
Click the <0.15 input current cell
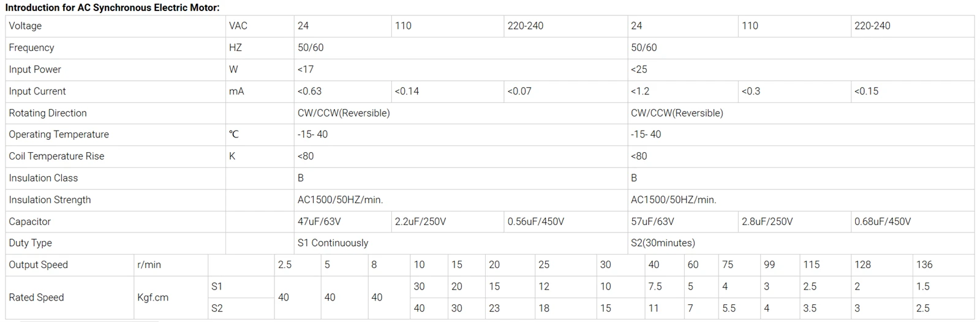[x=913, y=91]
